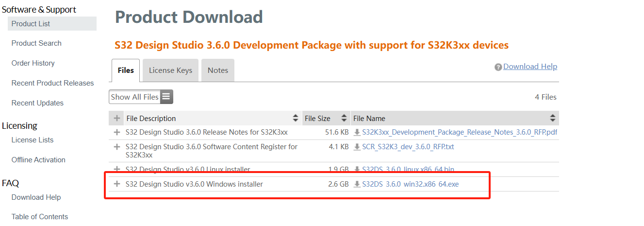Viewport: 644px width, 226px height.
Task: Switch to the License Keys tab
Action: click(170, 70)
